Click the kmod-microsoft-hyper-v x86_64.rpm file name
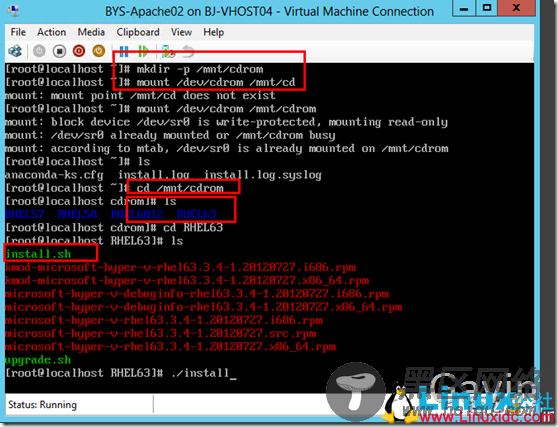 pos(187,280)
